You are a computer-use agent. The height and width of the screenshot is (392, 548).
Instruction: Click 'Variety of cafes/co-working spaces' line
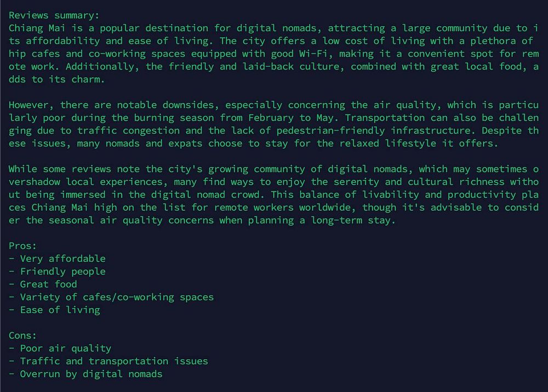(x=111, y=297)
